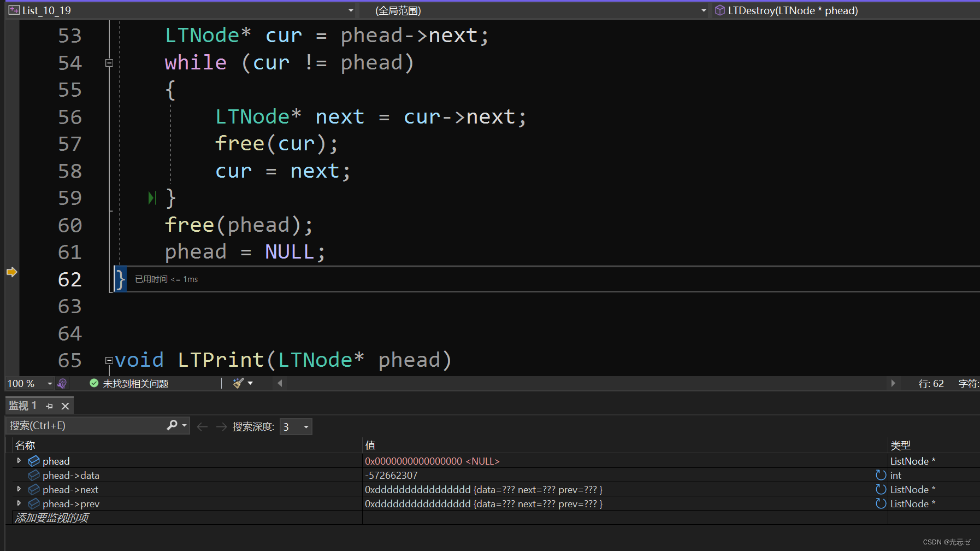The width and height of the screenshot is (980, 551).
Task: Select the phead->data value -572662307
Action: point(391,475)
